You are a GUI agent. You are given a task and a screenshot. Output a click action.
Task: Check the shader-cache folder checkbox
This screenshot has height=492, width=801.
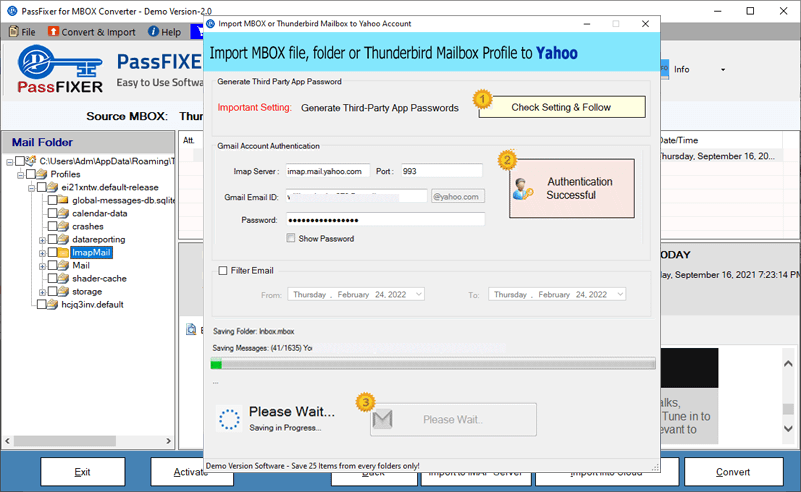(x=52, y=278)
